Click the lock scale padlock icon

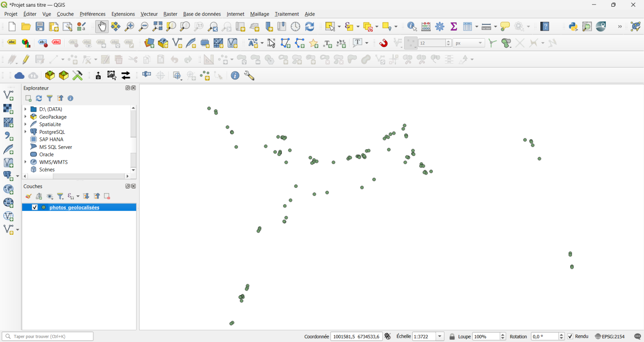coord(452,336)
